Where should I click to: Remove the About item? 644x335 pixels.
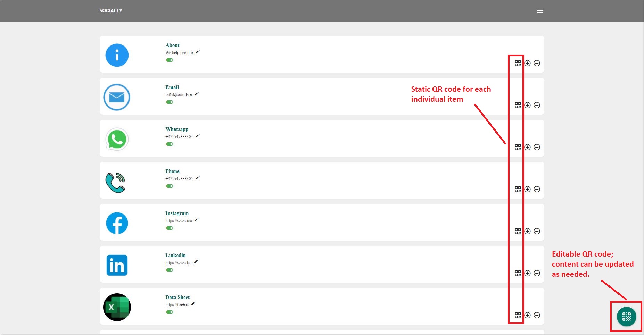click(537, 63)
